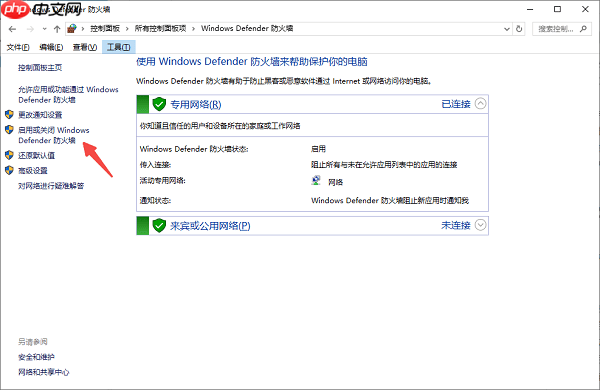The image size is (600, 390).
Task: Click the 启用 firewall state value
Action: [318, 148]
